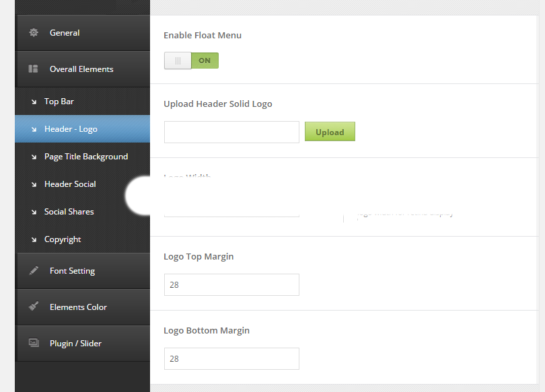Click the Upload Header Solid Logo text field
This screenshot has height=392, width=545.
[x=231, y=132]
